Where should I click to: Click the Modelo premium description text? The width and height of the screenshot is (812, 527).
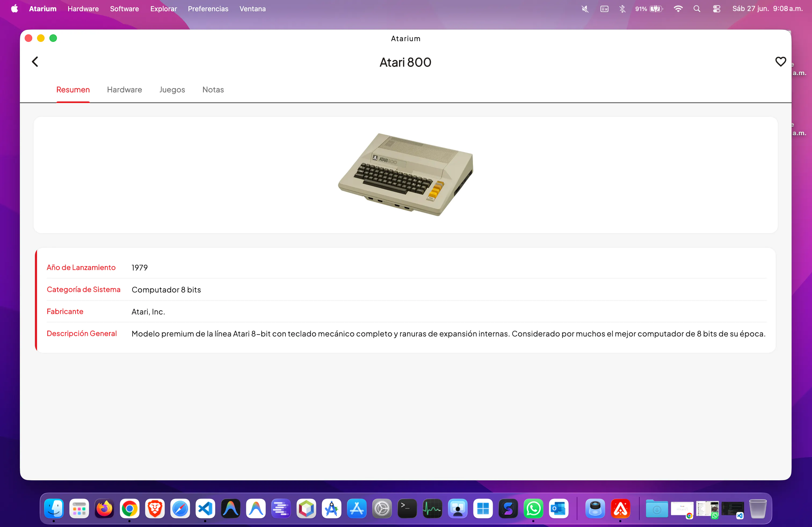point(449,334)
